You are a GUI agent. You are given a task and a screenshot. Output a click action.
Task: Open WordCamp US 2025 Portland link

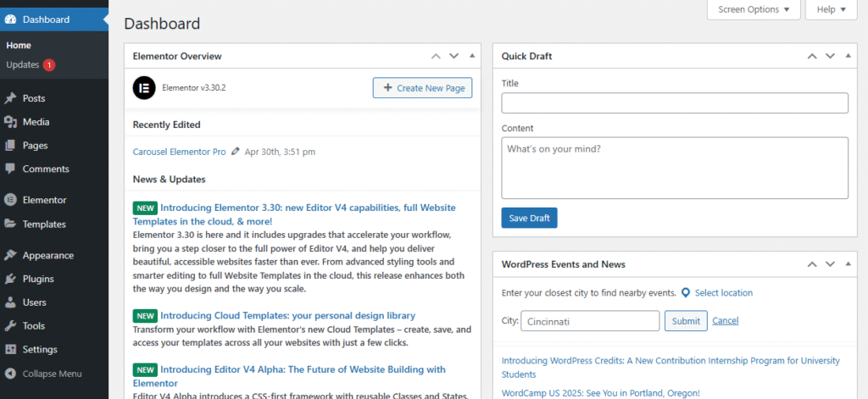tap(601, 393)
